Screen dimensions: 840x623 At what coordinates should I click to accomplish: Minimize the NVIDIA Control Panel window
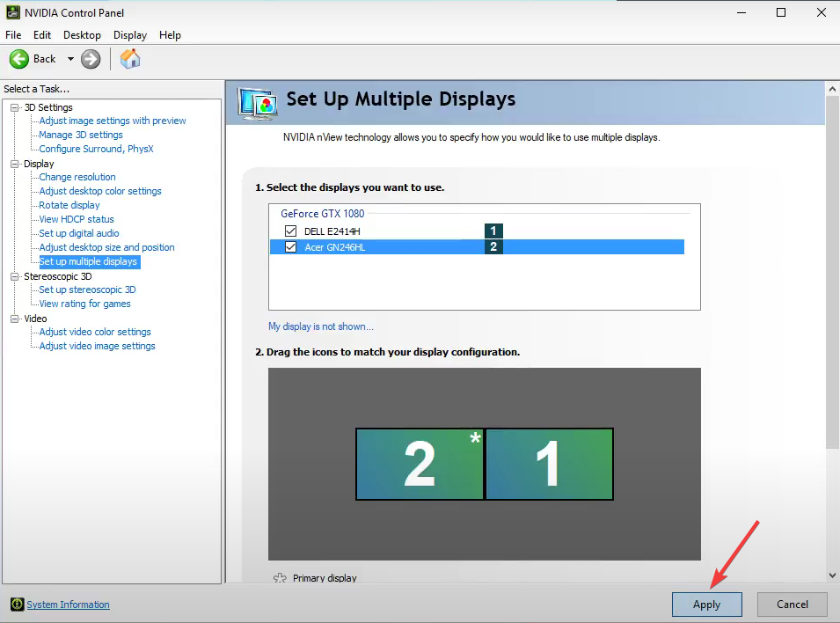point(741,12)
